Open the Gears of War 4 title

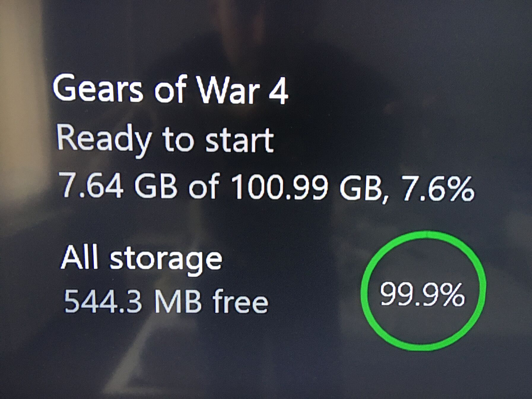click(x=170, y=89)
